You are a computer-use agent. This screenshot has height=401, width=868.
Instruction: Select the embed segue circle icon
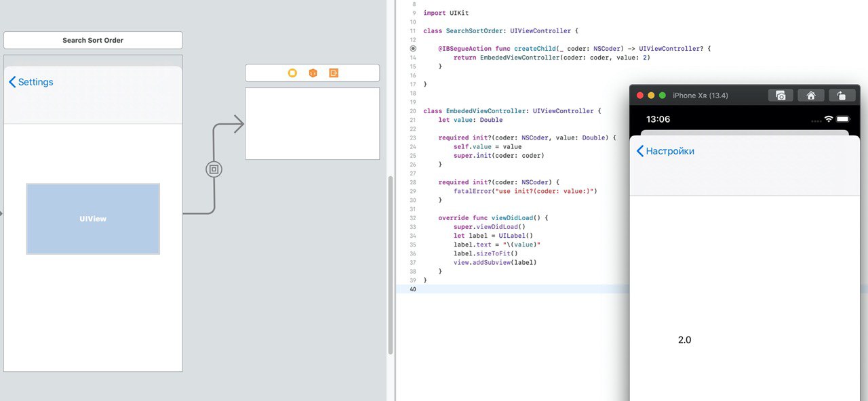click(x=214, y=169)
